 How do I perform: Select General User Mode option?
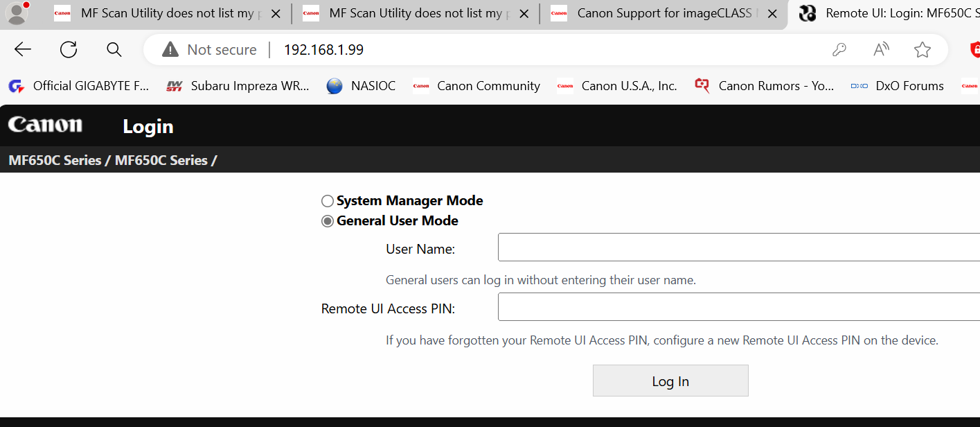328,221
